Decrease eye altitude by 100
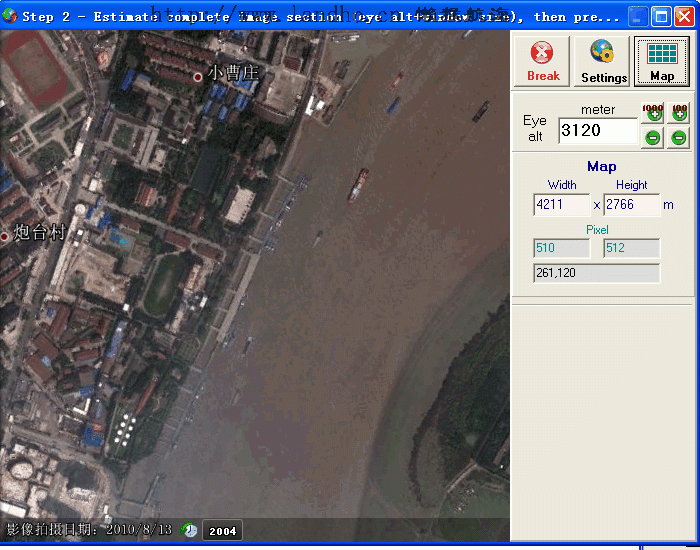700x550 pixels. tap(679, 137)
